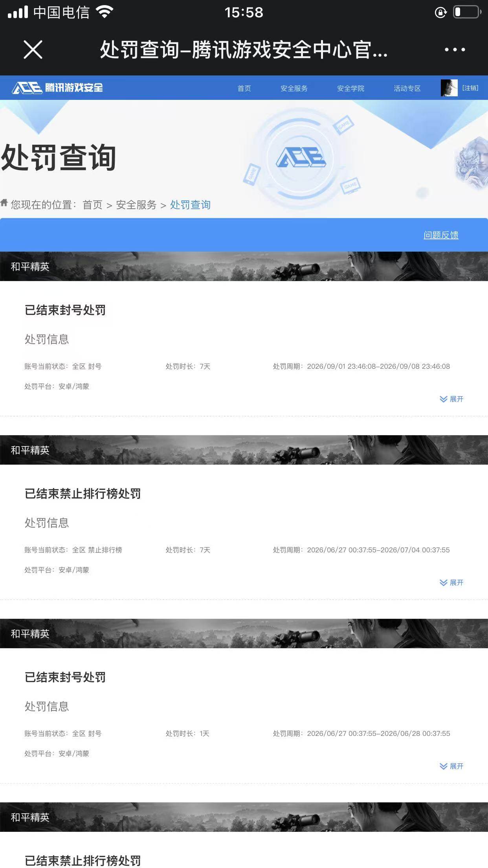The width and height of the screenshot is (488, 868).
Task: Tap the Wi-Fi icon in status bar
Action: pos(105,12)
